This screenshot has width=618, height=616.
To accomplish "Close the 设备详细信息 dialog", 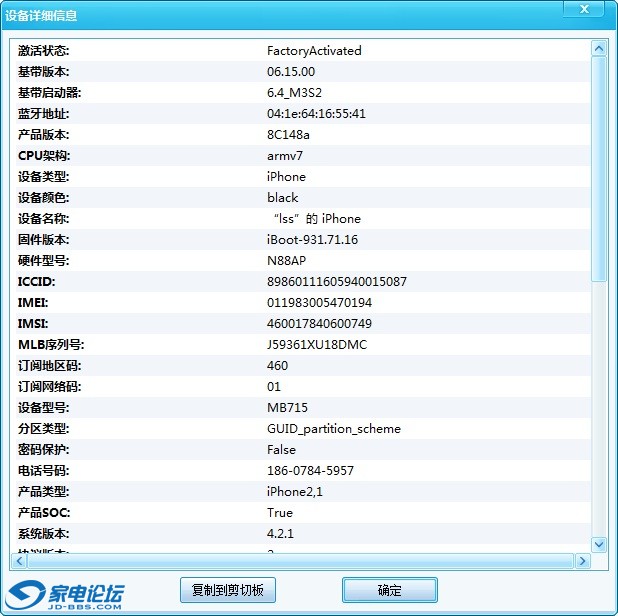I will (584, 9).
